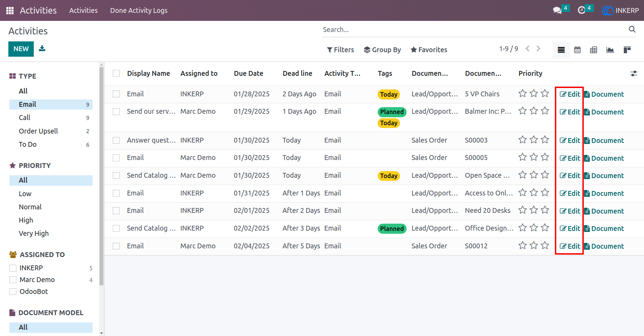Open optional columns settings icon
This screenshot has width=644, height=336.
pyautogui.click(x=634, y=73)
